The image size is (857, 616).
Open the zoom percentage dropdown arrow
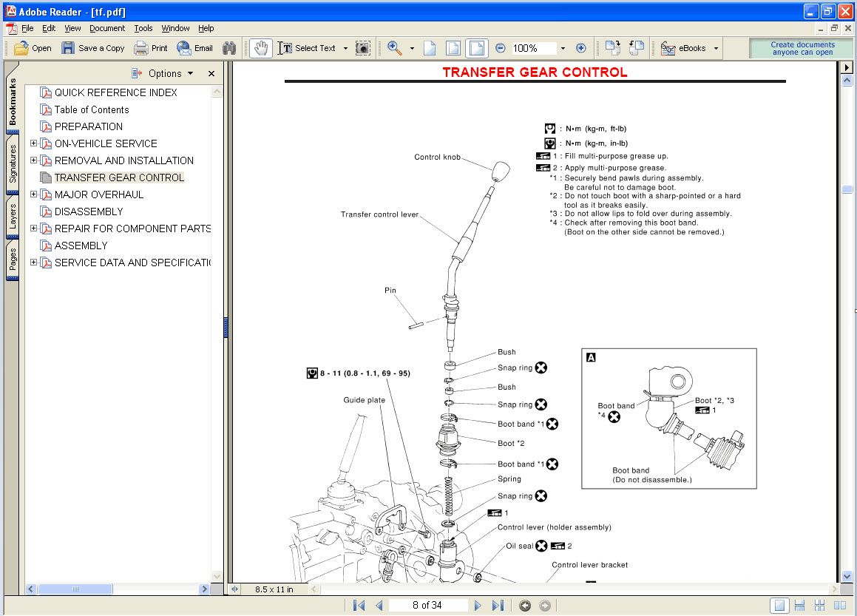point(563,48)
